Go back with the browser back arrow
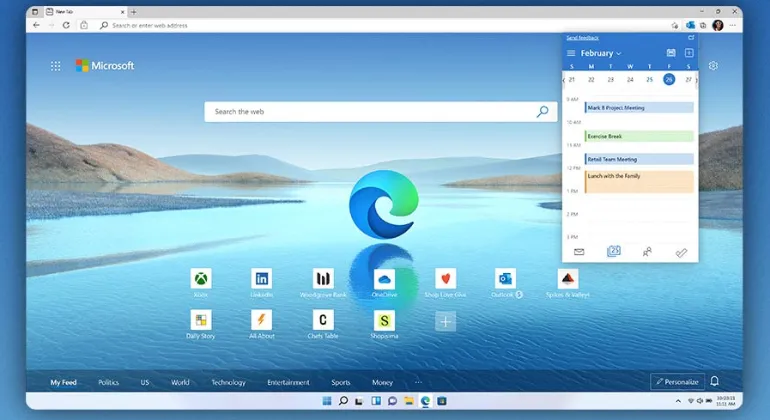This screenshot has height=420, width=770. click(x=36, y=25)
